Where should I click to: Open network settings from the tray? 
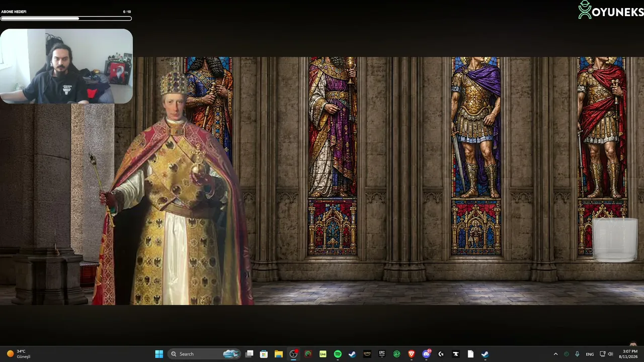(602, 354)
